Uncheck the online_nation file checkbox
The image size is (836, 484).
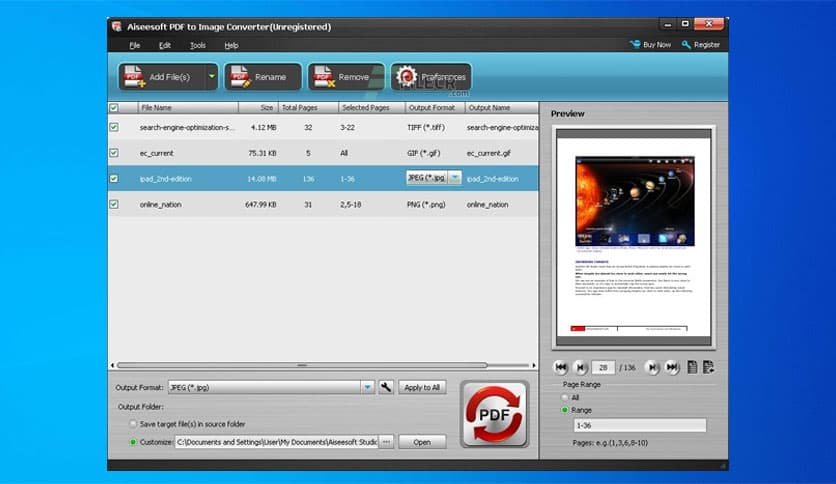[x=114, y=204]
